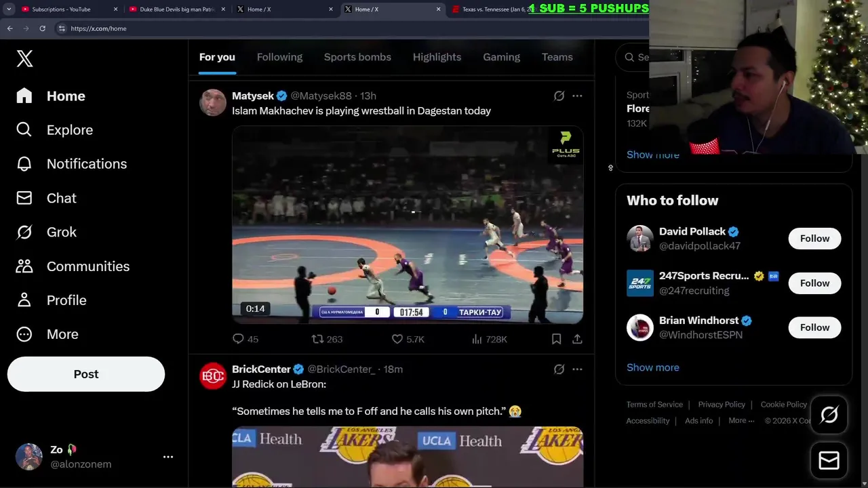Open Notifications in sidebar
Image resolution: width=868 pixels, height=488 pixels.
coord(71,164)
